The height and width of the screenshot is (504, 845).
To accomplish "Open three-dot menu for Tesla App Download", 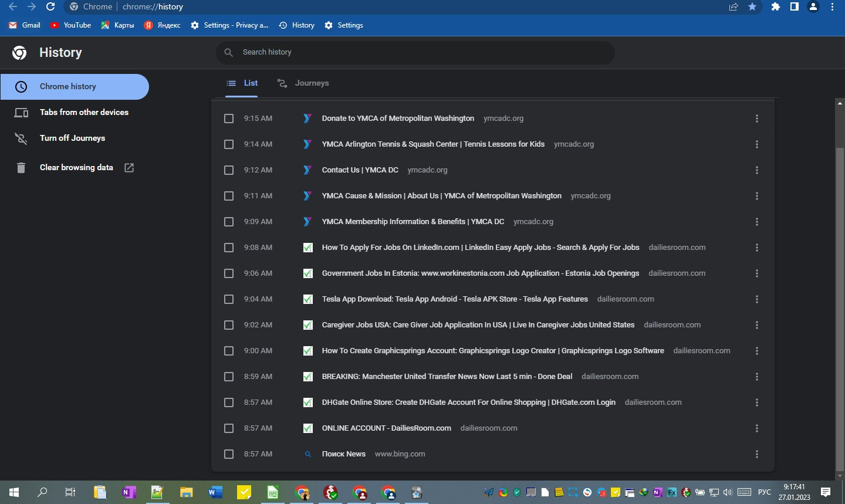I will click(757, 299).
